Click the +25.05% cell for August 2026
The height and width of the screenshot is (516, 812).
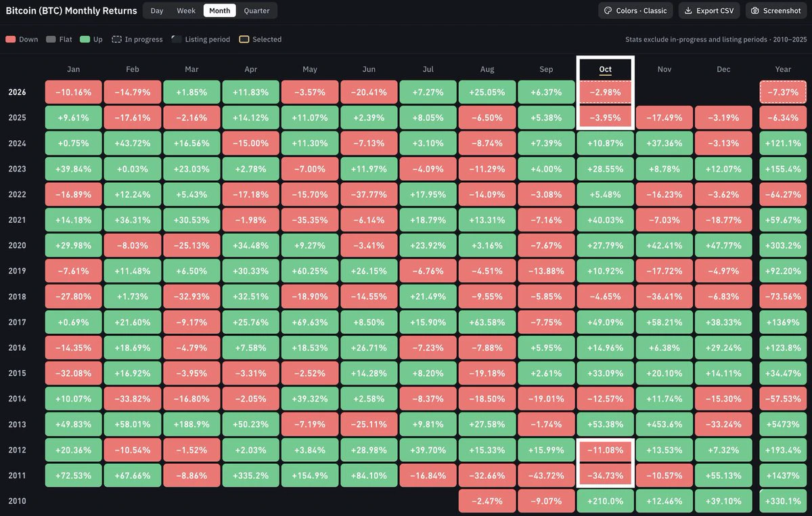pyautogui.click(x=487, y=92)
